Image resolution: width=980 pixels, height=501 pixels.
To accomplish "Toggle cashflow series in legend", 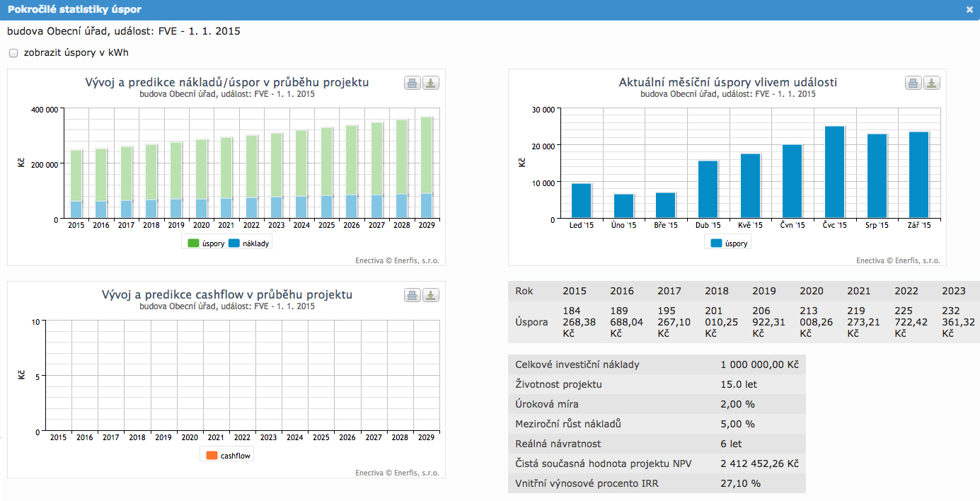I will click(x=227, y=456).
